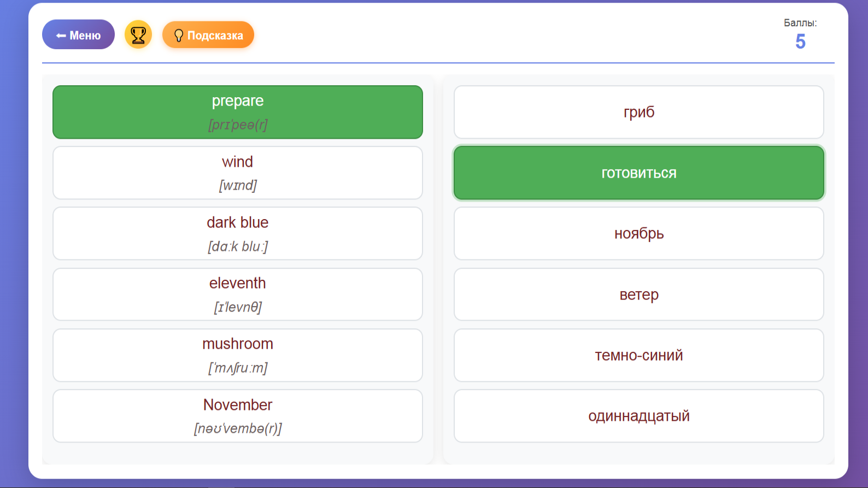The image size is (868, 488).
Task: Select the Russian word 'гриб' card
Action: pyautogui.click(x=638, y=112)
